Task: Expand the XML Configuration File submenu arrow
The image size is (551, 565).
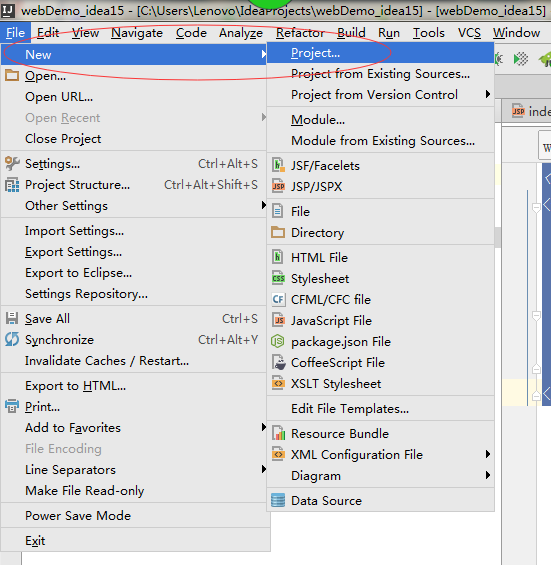Action: point(487,454)
